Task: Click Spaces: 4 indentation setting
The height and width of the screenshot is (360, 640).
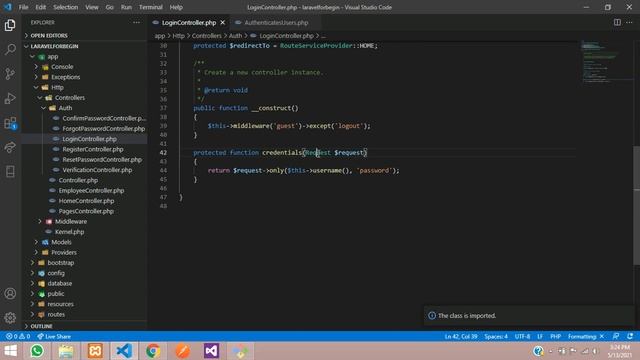Action: click(496, 336)
